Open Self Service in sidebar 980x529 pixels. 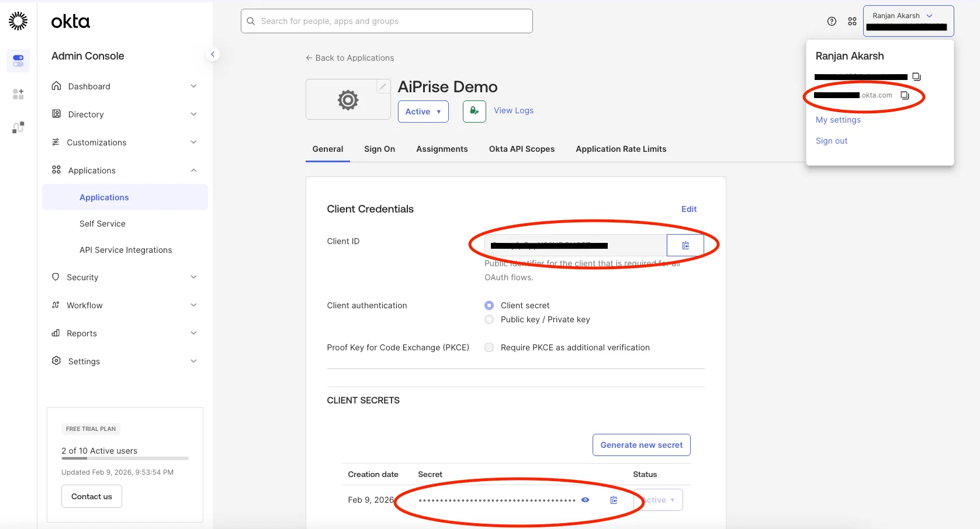tap(102, 224)
